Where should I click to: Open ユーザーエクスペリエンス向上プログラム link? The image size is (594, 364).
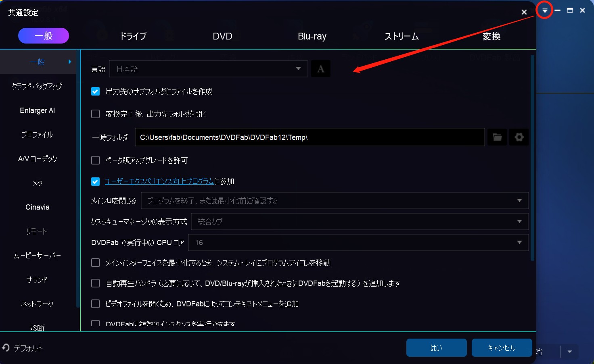(159, 181)
